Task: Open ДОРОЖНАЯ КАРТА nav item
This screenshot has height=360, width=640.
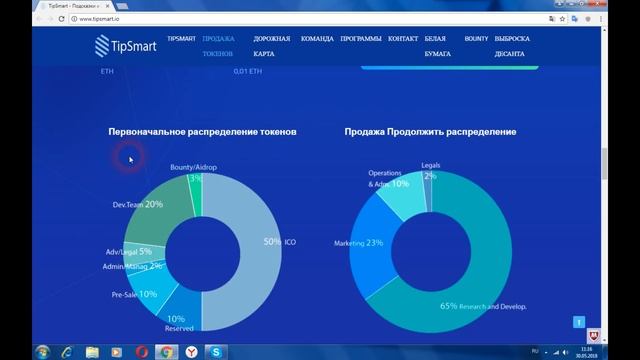Action: (x=271, y=46)
